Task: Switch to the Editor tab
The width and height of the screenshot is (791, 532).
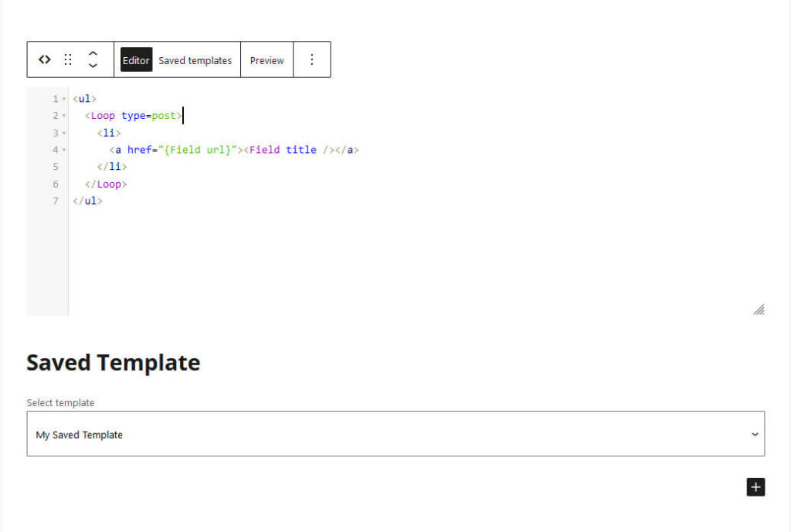Action: [x=136, y=60]
